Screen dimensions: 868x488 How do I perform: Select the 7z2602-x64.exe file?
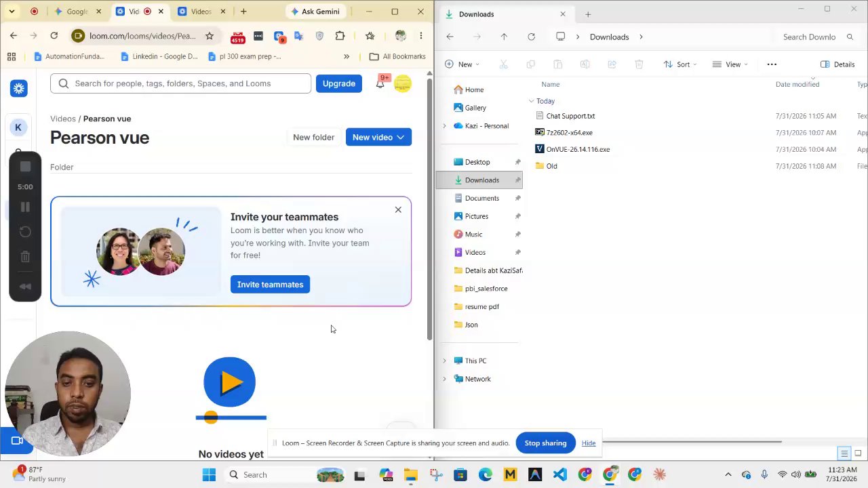[x=570, y=133]
